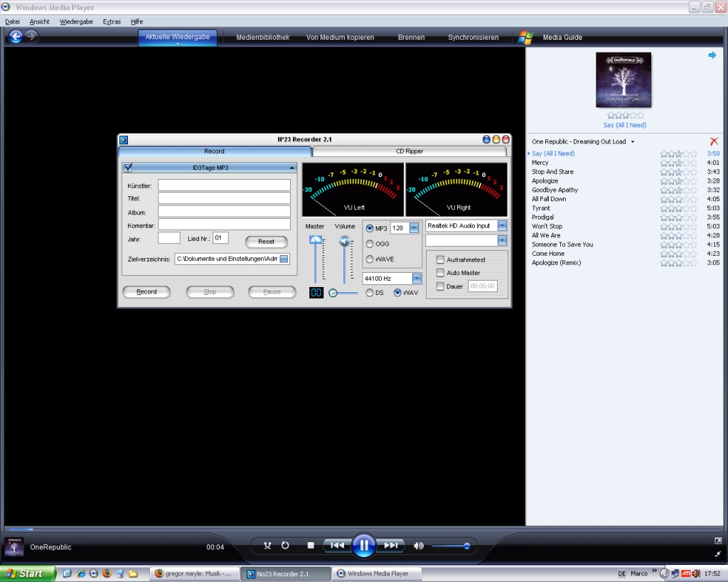The height and width of the screenshot is (582, 728).
Task: Click the large OneRepublic album cover
Action: point(623,80)
